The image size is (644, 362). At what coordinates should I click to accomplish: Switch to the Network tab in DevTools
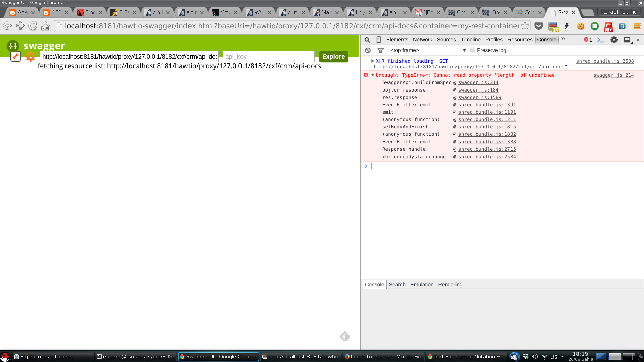tap(422, 40)
